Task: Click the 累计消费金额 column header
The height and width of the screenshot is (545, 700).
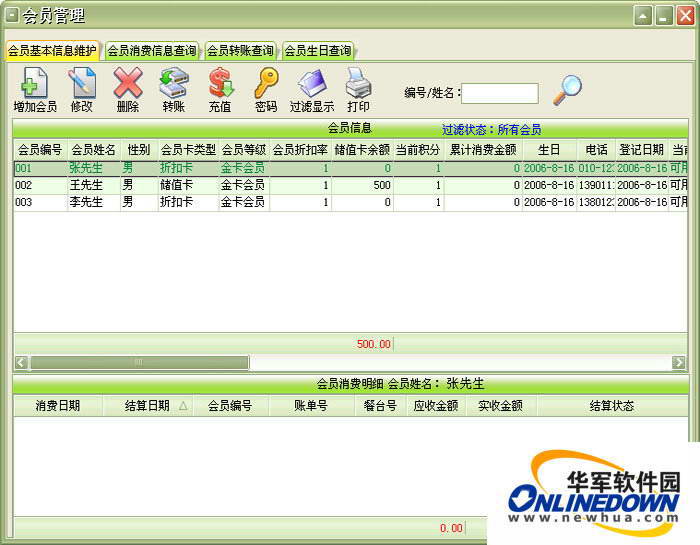Action: (x=483, y=150)
